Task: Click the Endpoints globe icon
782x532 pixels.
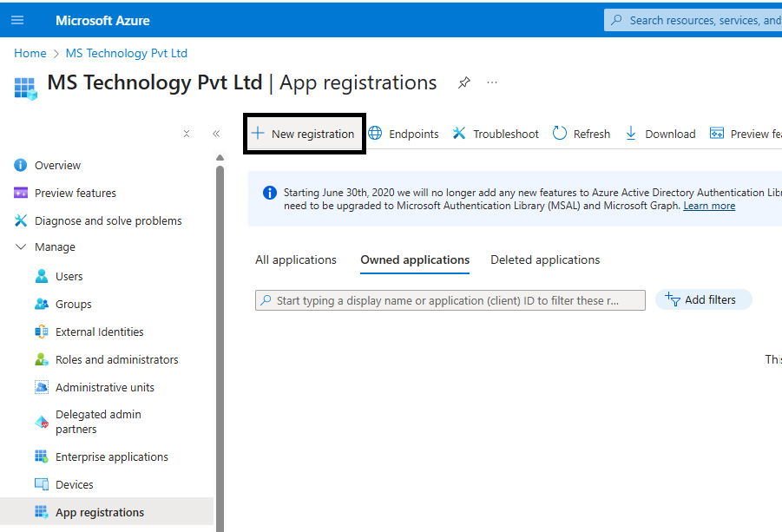Action: coord(376,133)
